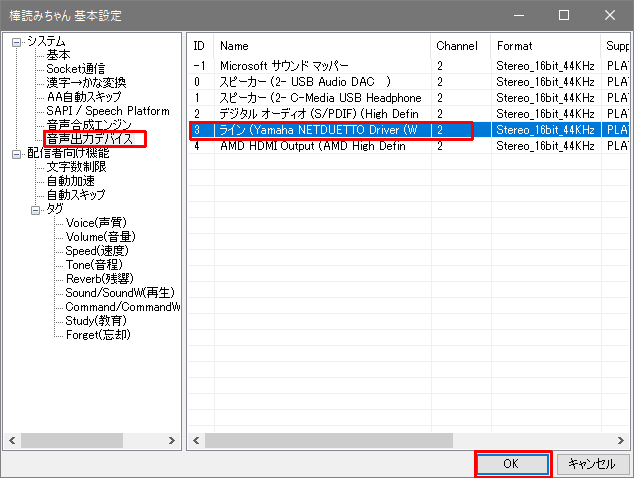Screen dimensions: 634x478
Task: Select the タグ node label
Action: click(x=55, y=209)
